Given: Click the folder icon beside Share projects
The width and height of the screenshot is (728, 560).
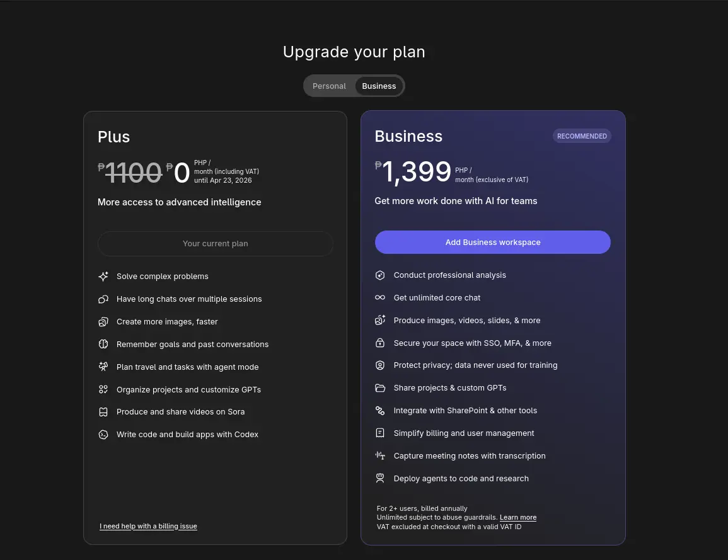Looking at the screenshot, I should [x=380, y=388].
